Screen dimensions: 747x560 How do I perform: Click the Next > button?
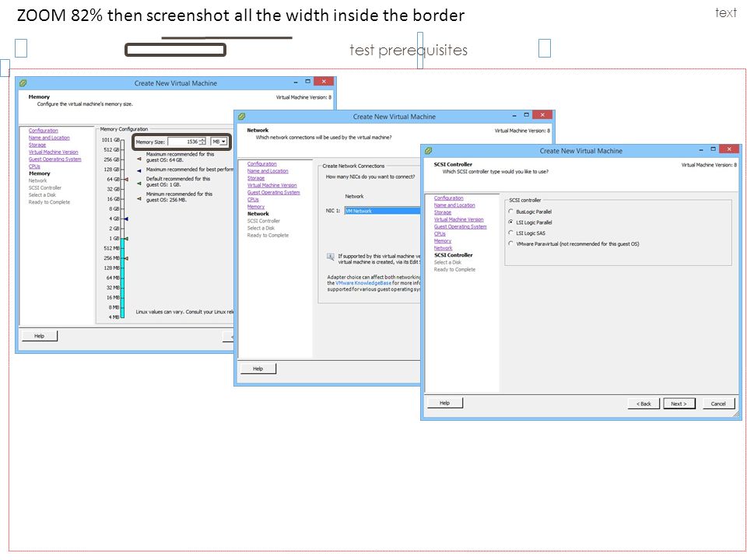coord(679,404)
